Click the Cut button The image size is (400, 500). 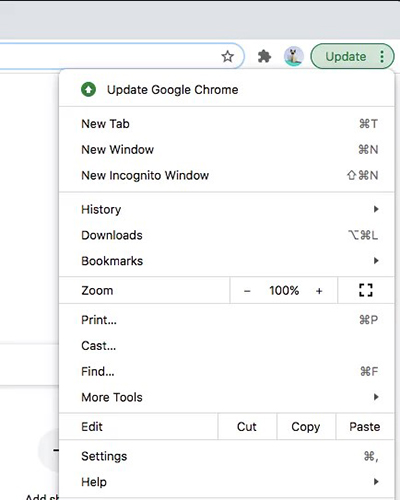click(247, 427)
